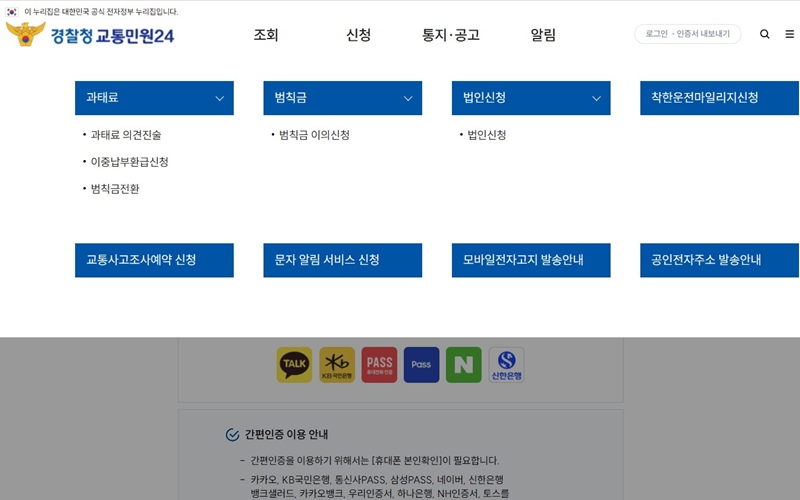Select the KakaoTalk authentication icon
Screen dimensions: 800x500
[x=294, y=365]
